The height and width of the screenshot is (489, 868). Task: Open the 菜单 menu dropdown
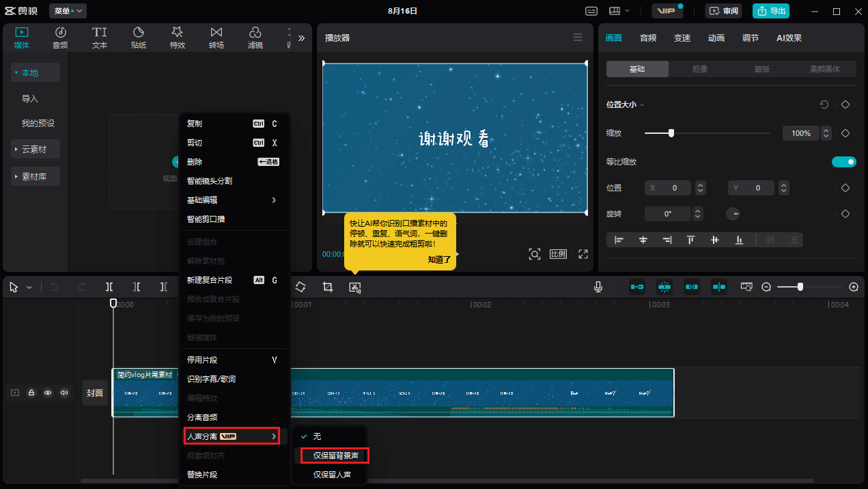click(67, 11)
